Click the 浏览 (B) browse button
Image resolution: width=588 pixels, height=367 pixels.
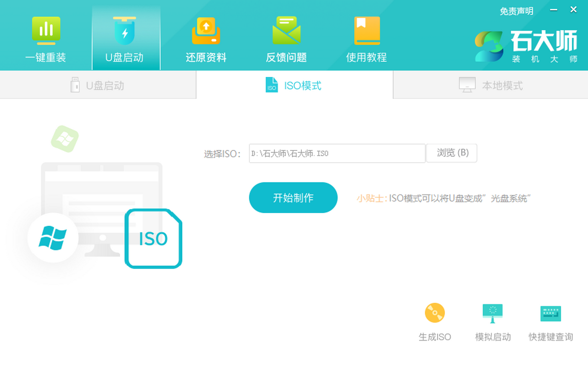[452, 153]
